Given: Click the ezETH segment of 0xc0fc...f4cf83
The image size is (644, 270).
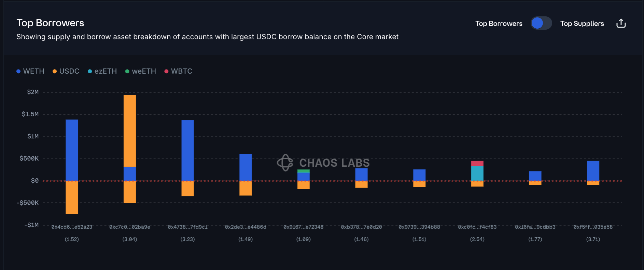Looking at the screenshot, I should click(477, 173).
